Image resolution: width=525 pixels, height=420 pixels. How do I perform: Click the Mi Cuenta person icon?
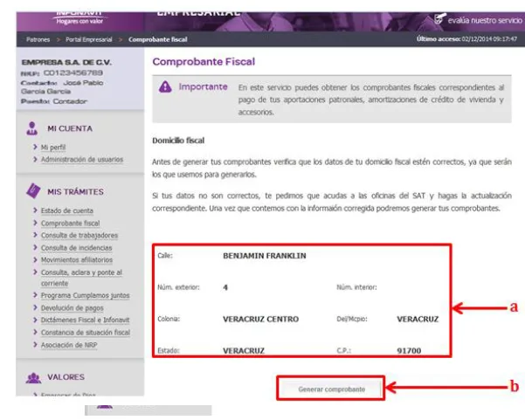click(x=31, y=128)
